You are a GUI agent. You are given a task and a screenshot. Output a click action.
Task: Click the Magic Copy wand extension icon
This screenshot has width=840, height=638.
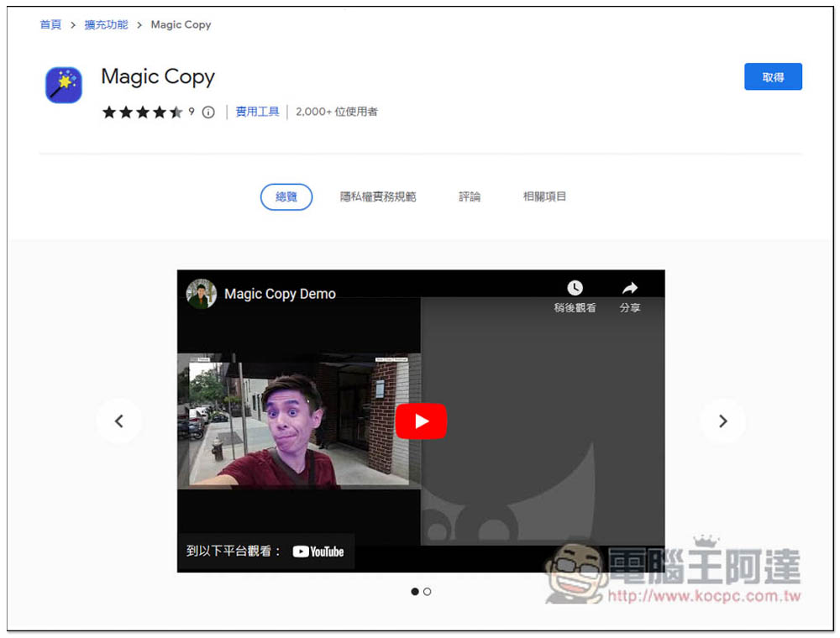pyautogui.click(x=64, y=85)
